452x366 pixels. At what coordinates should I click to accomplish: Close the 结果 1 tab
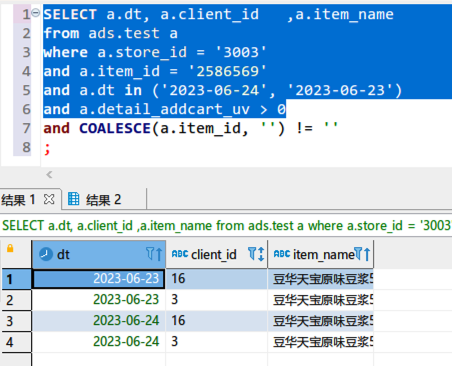point(49,199)
